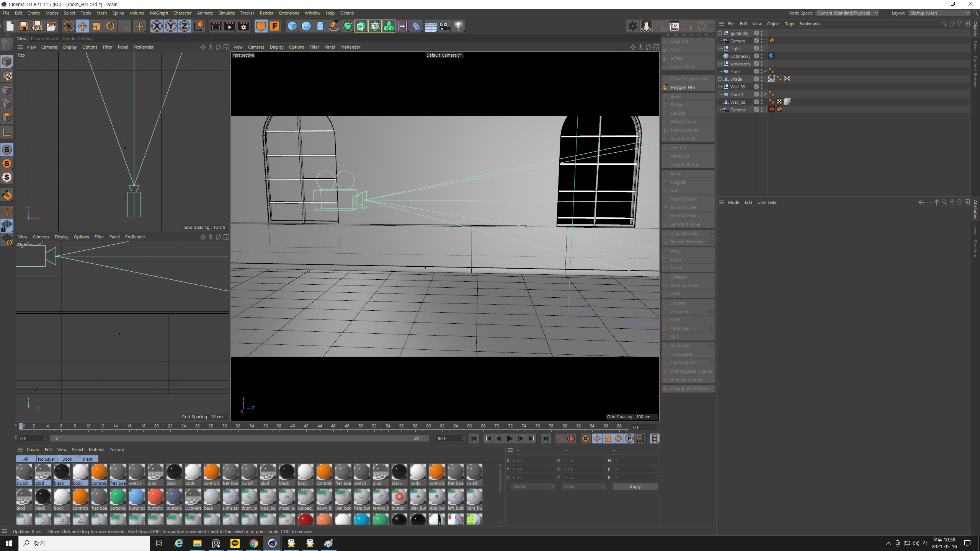Open the Node Space dropdown
The height and width of the screenshot is (551, 980).
tap(847, 13)
